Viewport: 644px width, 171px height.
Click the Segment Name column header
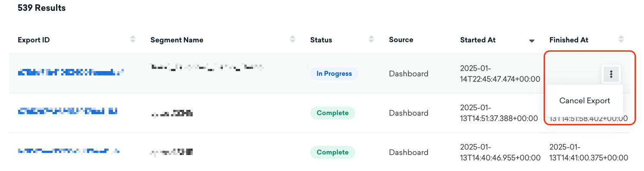coord(177,40)
